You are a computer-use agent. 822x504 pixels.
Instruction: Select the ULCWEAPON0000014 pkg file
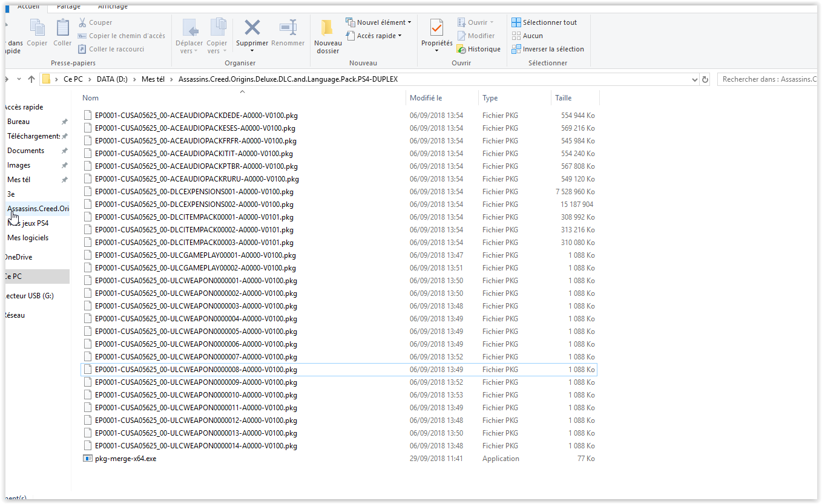coord(196,446)
